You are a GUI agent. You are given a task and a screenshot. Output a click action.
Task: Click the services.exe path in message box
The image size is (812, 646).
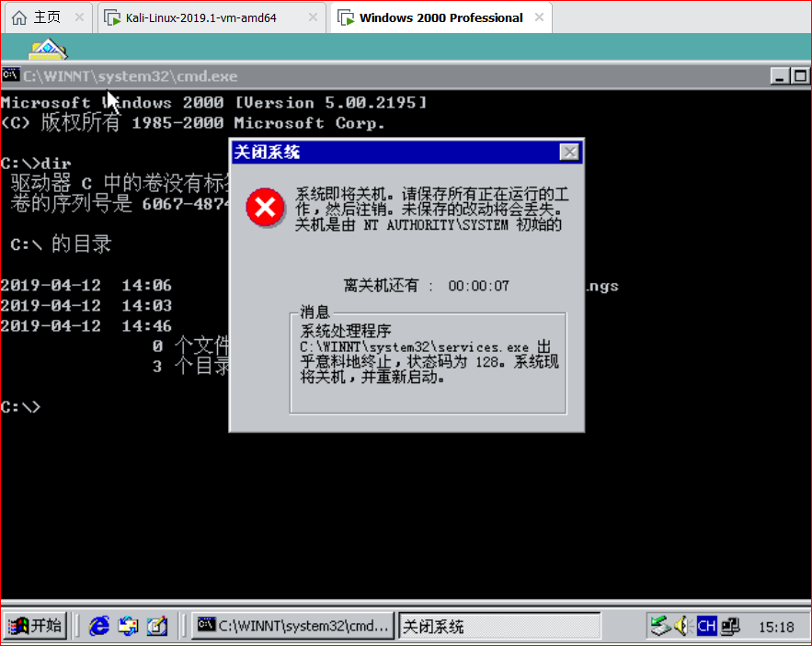(415, 347)
